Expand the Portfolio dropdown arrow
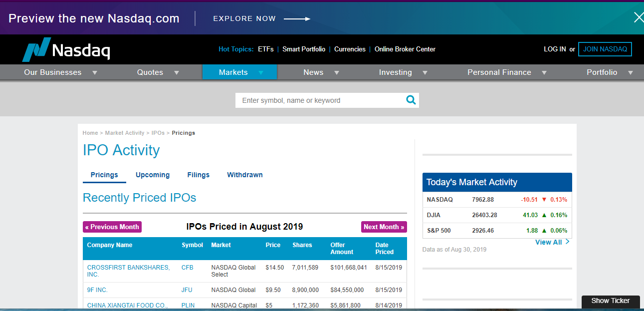 tap(631, 73)
